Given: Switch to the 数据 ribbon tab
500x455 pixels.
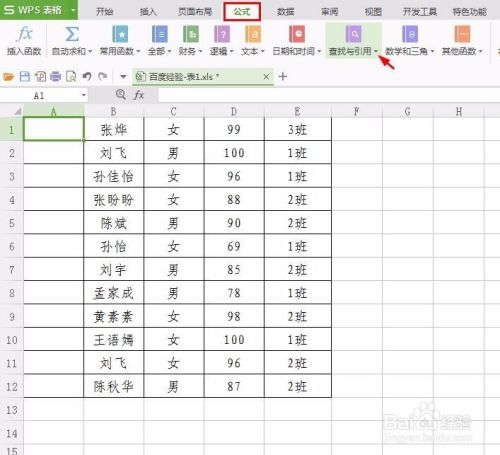Looking at the screenshot, I should click(x=286, y=12).
